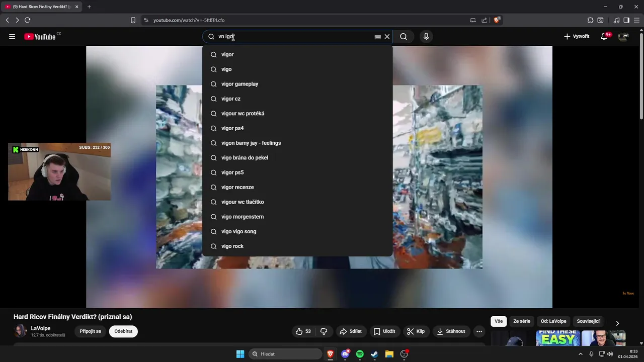
Task: Open YouTube notifications bell
Action: [604, 36]
